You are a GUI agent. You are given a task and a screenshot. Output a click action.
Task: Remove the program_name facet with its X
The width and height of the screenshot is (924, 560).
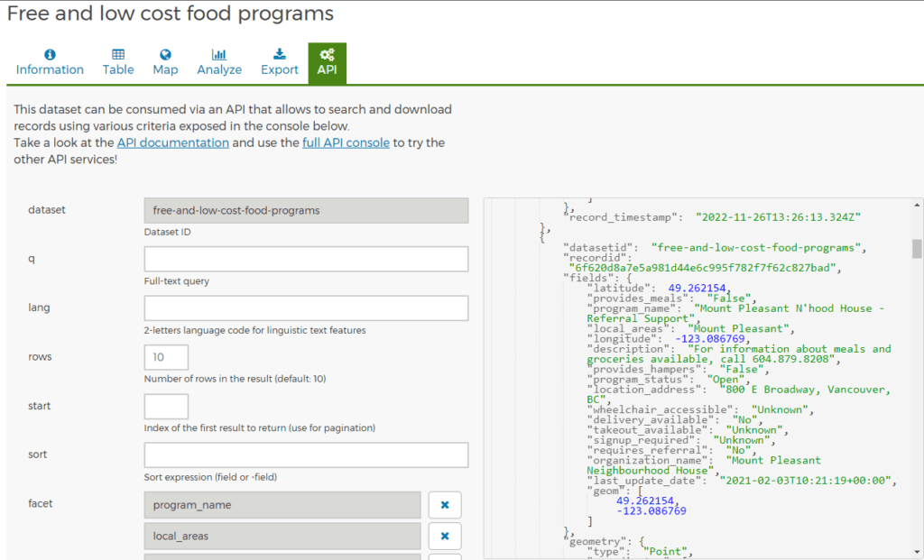445,505
